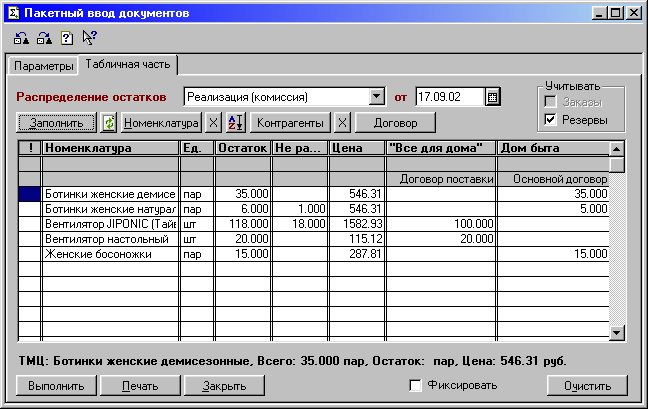
Task: Expand the Реализация (комиссия) dropdown
Action: [376, 97]
